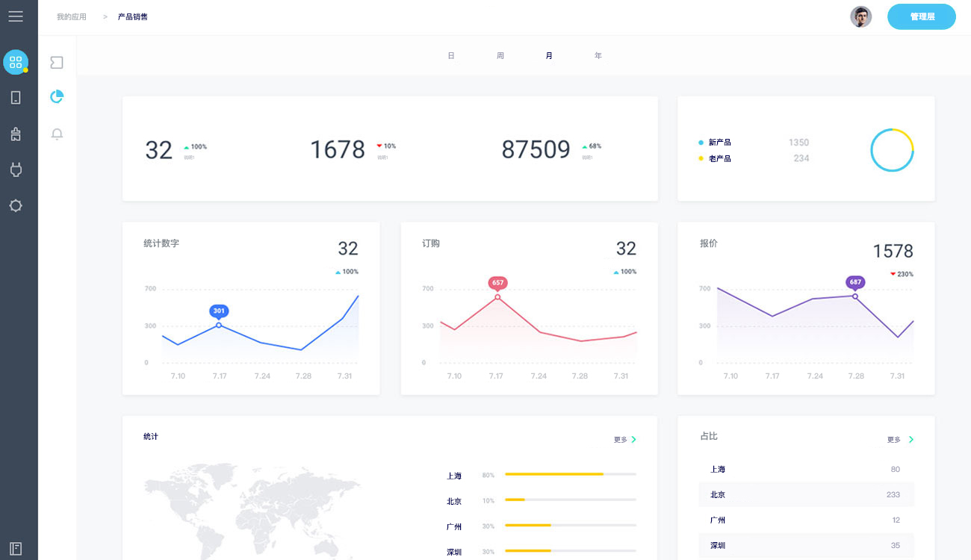Switch to the 日 (day) tab
971x560 pixels.
pyautogui.click(x=451, y=56)
